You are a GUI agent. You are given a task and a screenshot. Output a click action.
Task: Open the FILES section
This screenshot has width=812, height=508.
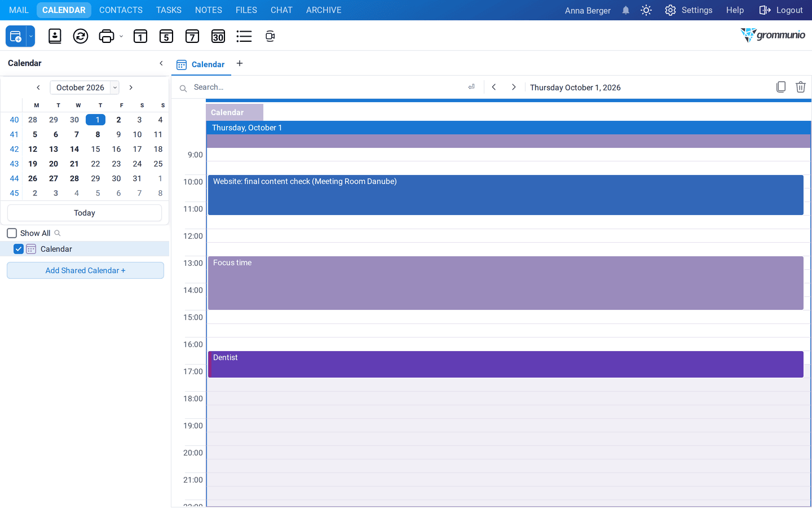[246, 10]
